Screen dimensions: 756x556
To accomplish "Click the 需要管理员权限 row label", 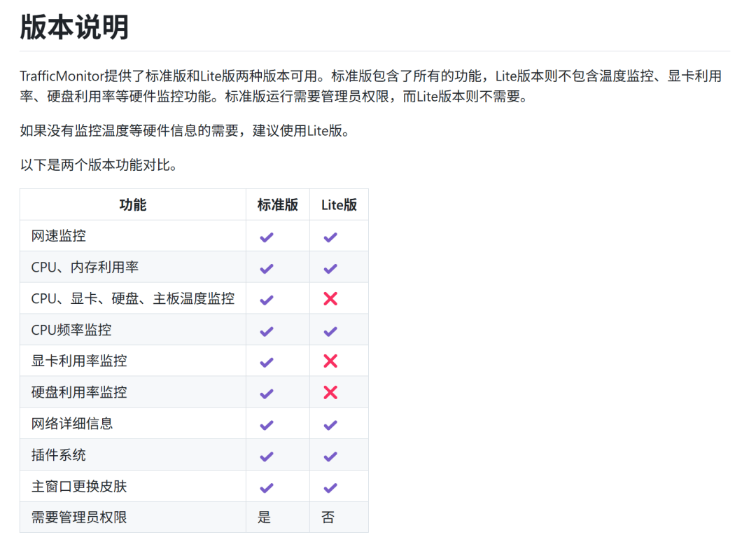I will [x=79, y=517].
